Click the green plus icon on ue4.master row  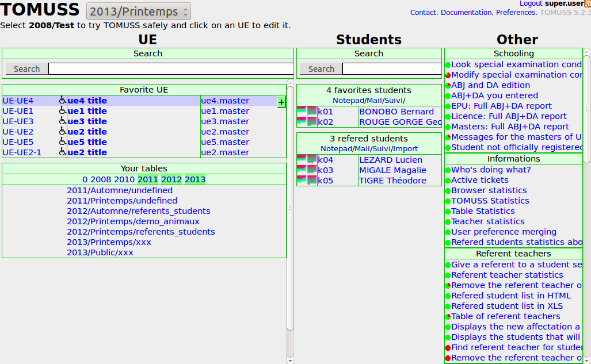pyautogui.click(x=281, y=101)
